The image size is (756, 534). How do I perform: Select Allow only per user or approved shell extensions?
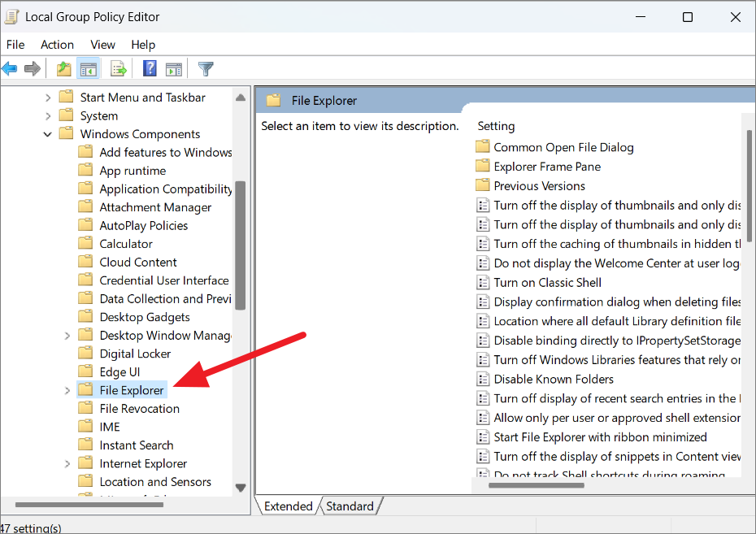click(x=617, y=418)
